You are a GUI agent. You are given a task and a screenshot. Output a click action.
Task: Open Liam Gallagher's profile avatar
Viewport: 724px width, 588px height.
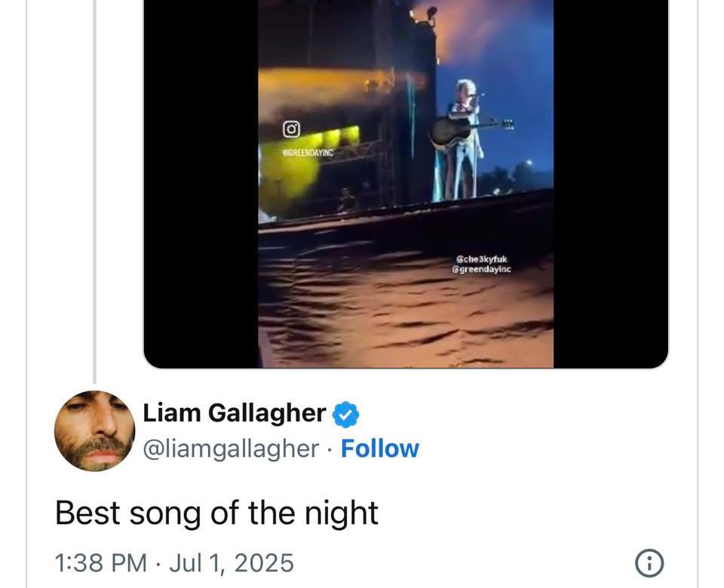pyautogui.click(x=95, y=431)
